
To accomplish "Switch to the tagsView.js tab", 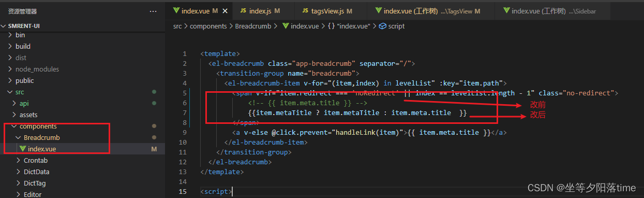I will pos(330,11).
